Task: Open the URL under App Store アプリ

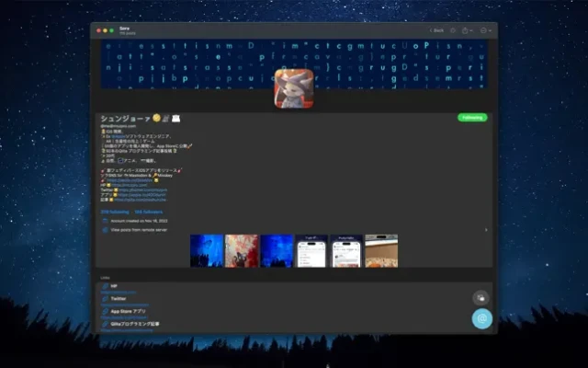Action: coord(124,317)
